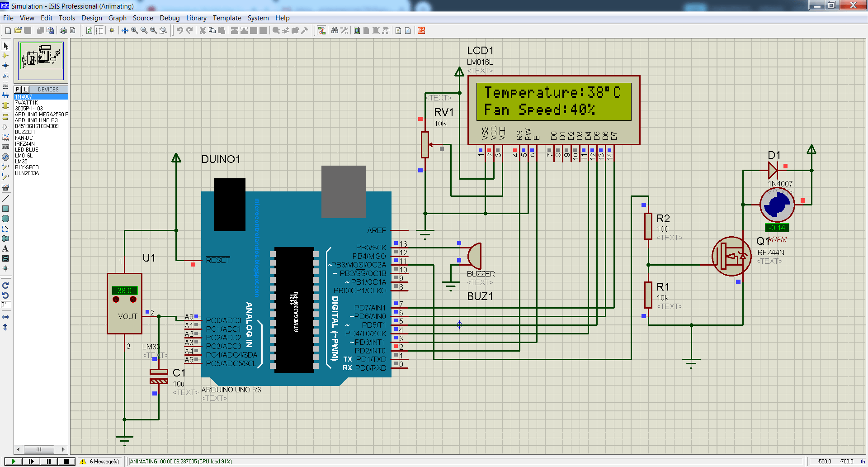Image resolution: width=868 pixels, height=467 pixels.
Task: Open ARES PCB layout from the toolbar
Action: pyautogui.click(x=421, y=30)
